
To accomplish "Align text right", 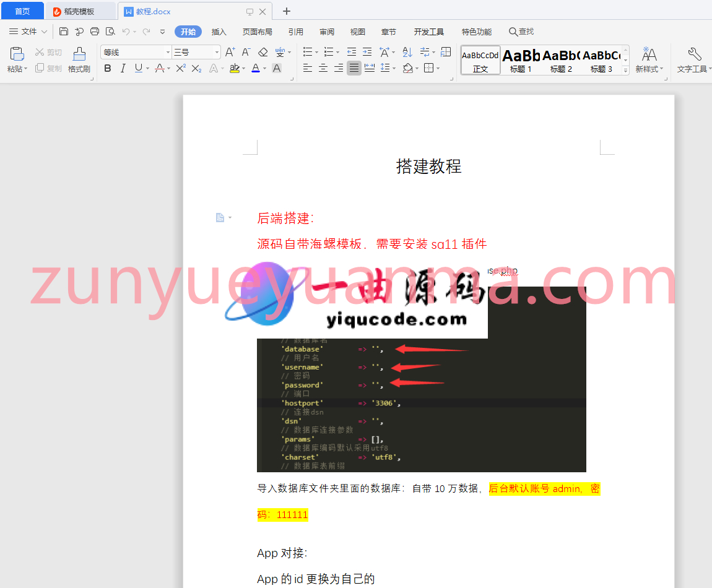I will [x=338, y=69].
